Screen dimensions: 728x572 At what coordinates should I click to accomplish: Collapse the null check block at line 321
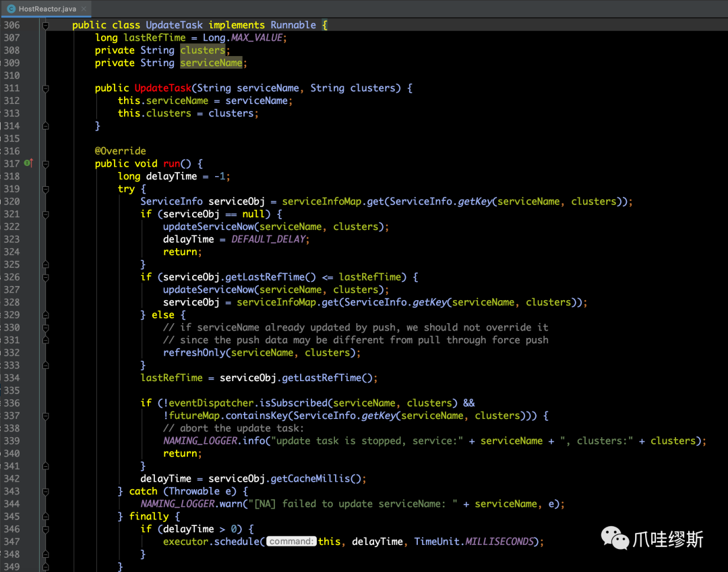click(x=46, y=214)
